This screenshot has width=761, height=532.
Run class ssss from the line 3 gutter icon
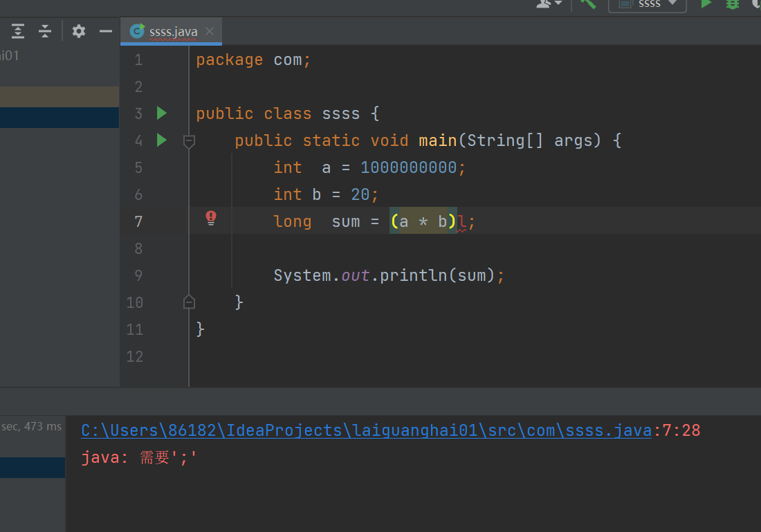pos(162,113)
